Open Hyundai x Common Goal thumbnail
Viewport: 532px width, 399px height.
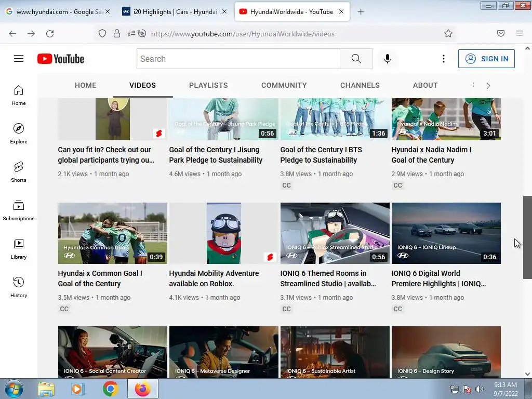pyautogui.click(x=113, y=233)
